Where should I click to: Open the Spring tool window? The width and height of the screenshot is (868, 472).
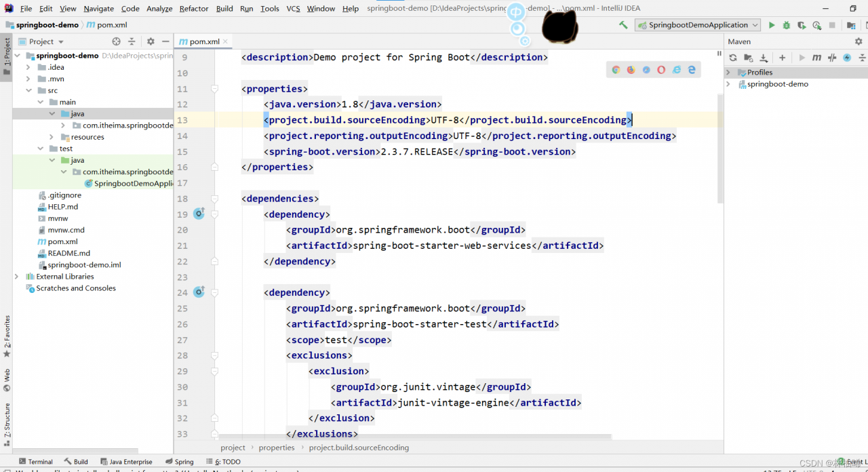179,462
